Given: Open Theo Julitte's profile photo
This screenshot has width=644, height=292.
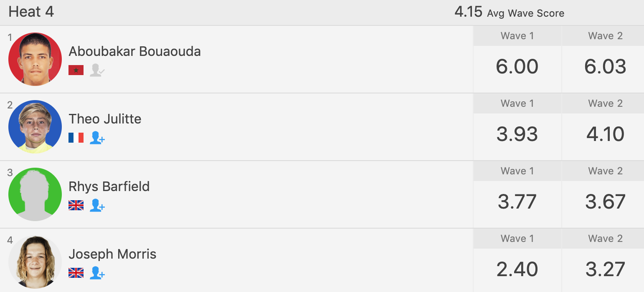Looking at the screenshot, I should (35, 127).
